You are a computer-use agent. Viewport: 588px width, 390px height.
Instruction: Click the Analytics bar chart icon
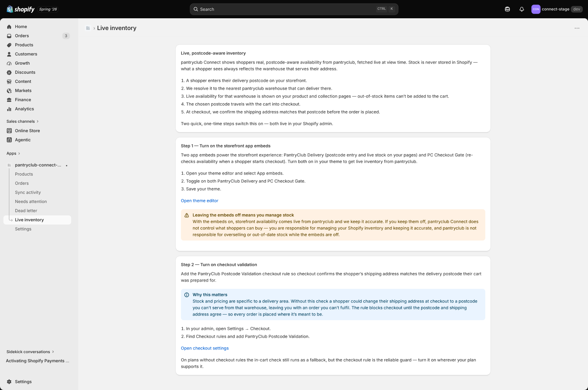pos(9,109)
